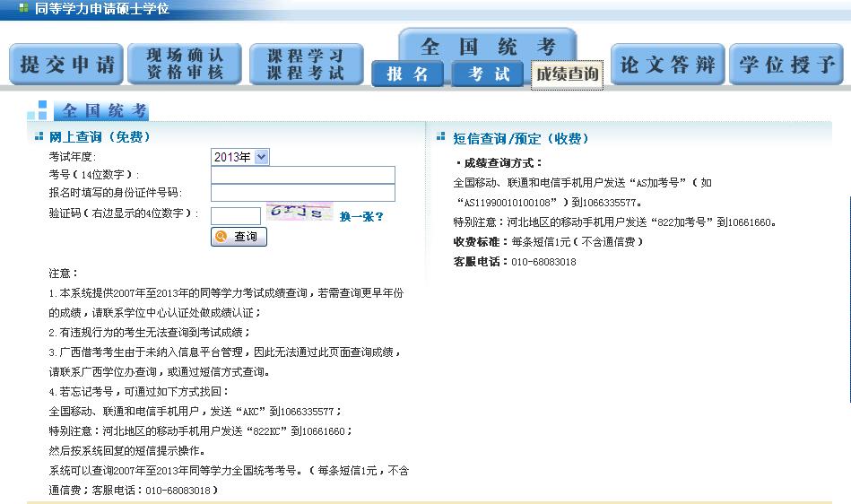Click the green icon beside 同等学力申请硕士学位
Viewport: 851px width, 504px height.
[x=23, y=9]
